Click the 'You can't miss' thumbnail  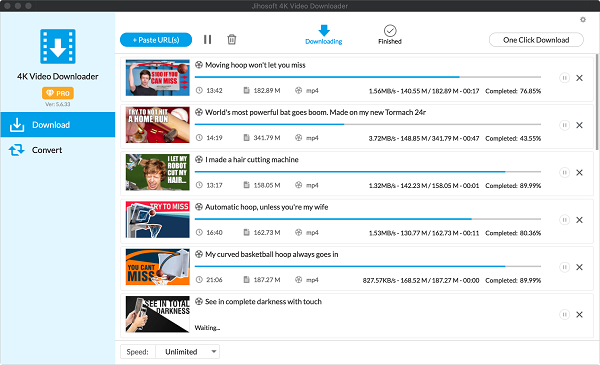pyautogui.click(x=158, y=267)
